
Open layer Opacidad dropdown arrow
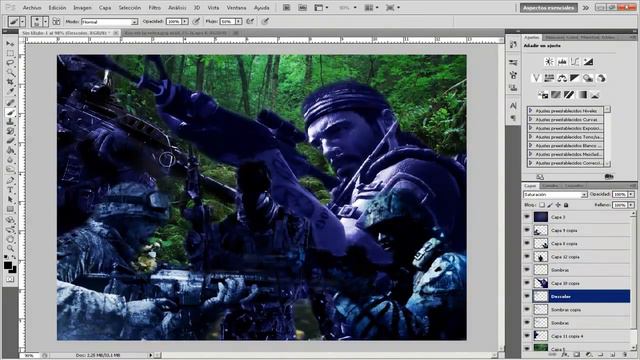pyautogui.click(x=631, y=194)
